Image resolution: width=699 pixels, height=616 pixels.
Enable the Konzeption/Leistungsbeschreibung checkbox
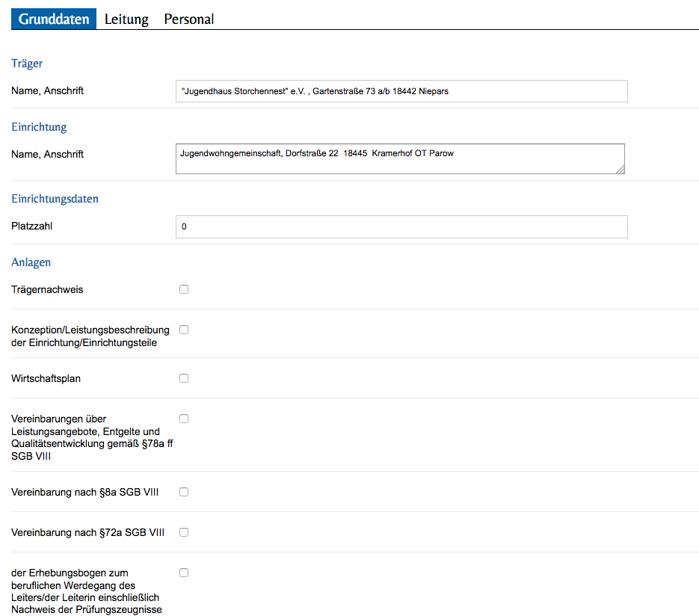pyautogui.click(x=184, y=330)
